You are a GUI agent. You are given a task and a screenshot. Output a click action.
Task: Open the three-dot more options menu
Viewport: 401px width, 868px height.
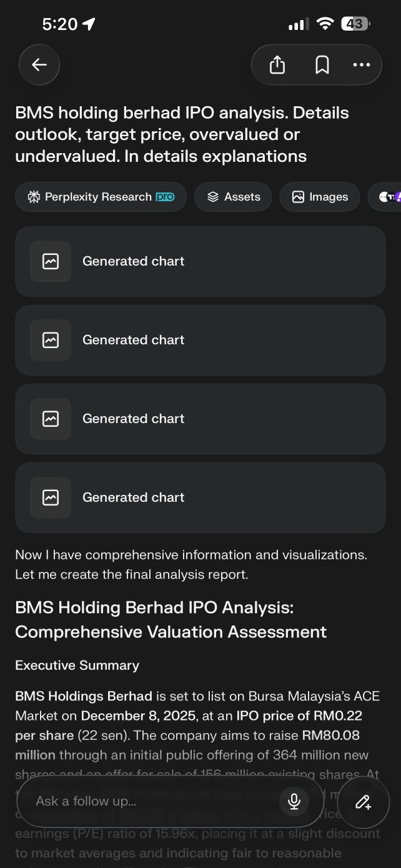pos(361,64)
